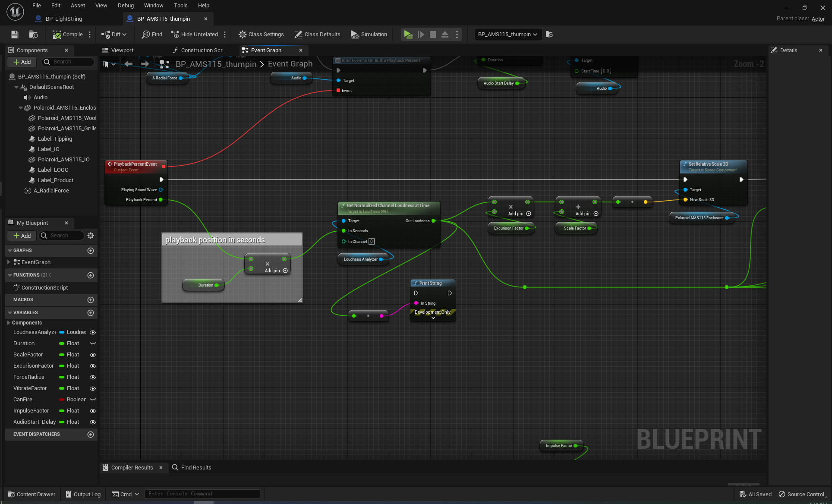
Task: Close the Event Graph tab
Action: click(x=301, y=50)
